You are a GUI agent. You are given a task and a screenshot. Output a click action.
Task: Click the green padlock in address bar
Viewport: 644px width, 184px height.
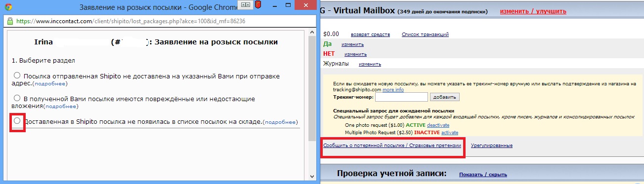10,22
